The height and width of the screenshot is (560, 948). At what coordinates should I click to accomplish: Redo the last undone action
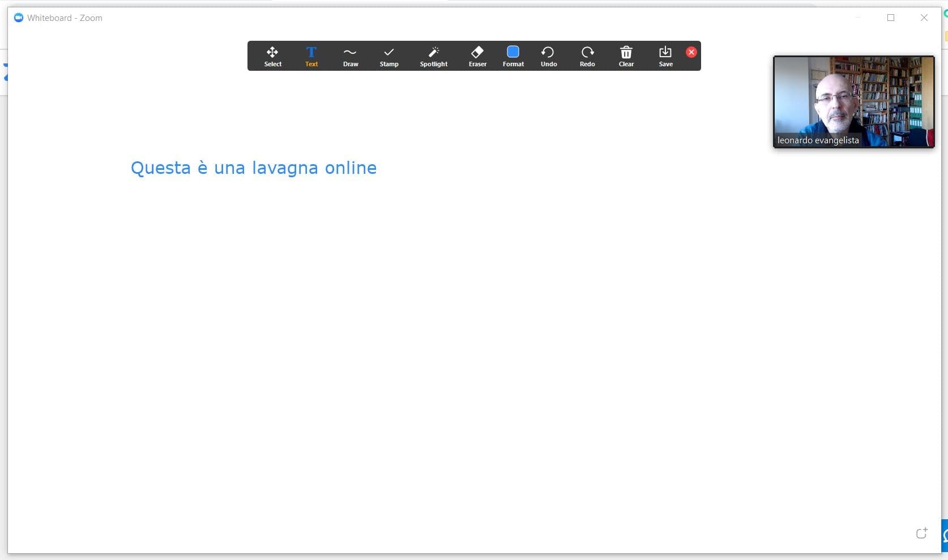pyautogui.click(x=587, y=56)
